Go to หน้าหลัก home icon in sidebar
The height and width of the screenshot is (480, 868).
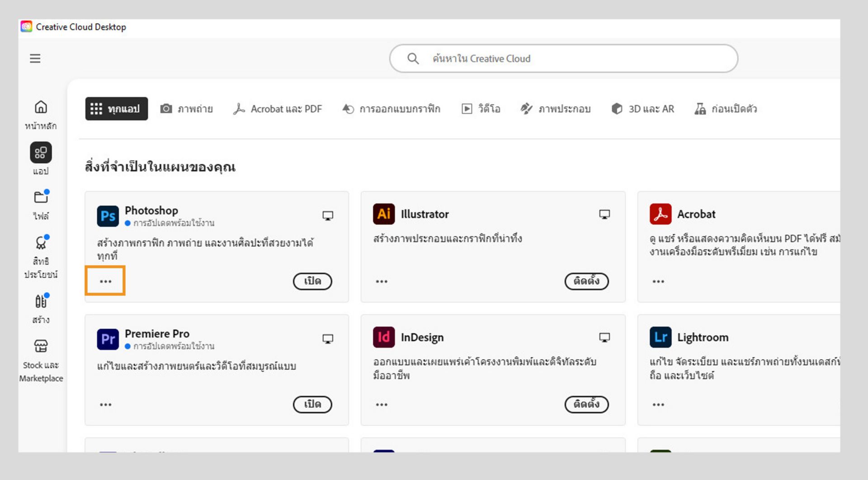41,107
